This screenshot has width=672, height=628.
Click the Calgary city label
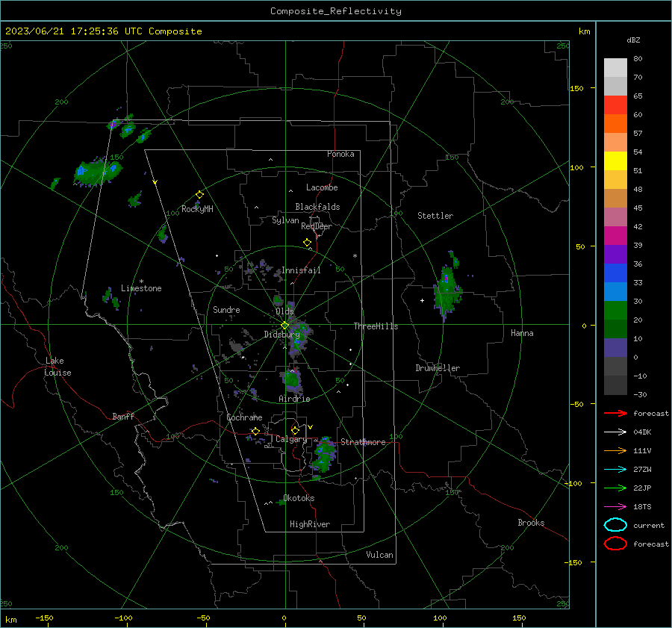point(291,439)
